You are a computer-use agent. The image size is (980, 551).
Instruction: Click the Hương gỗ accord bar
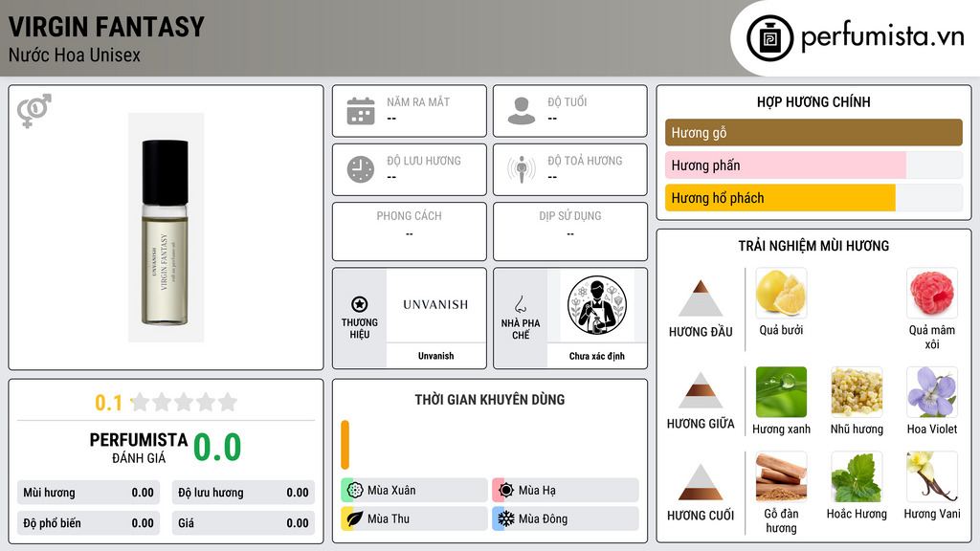tap(813, 132)
